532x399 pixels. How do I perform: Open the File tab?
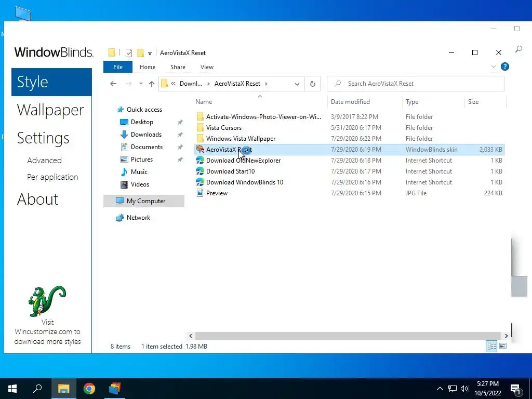(x=118, y=67)
